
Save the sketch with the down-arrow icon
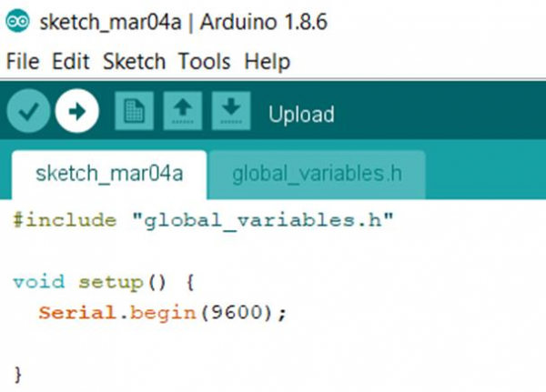[231, 111]
